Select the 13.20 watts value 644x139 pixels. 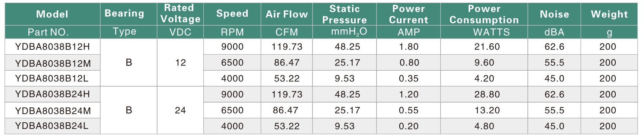pyautogui.click(x=487, y=110)
